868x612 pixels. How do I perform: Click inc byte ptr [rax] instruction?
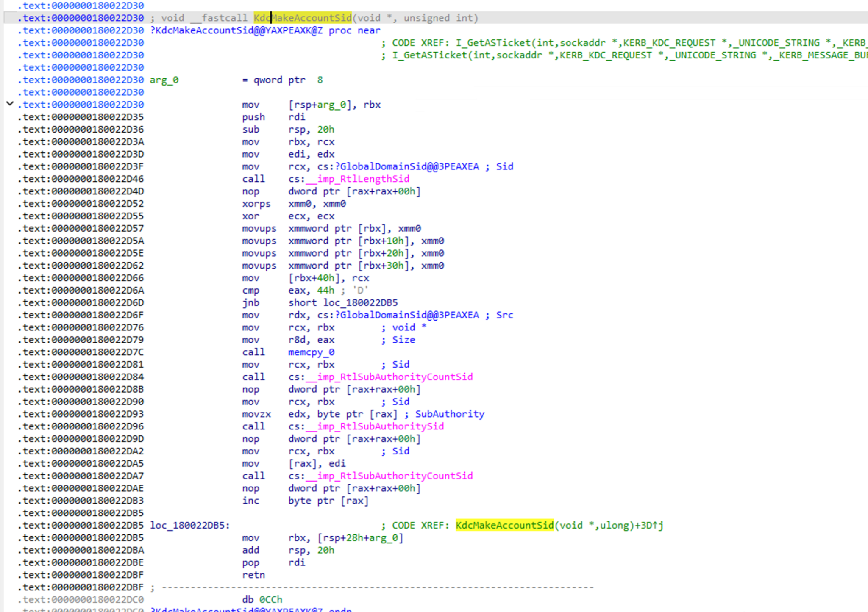click(x=305, y=501)
